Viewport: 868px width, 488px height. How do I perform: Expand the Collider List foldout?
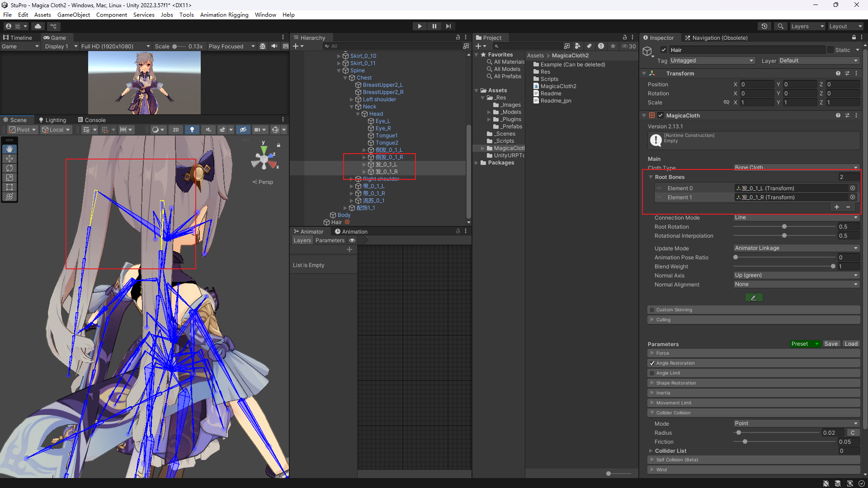[x=651, y=451]
